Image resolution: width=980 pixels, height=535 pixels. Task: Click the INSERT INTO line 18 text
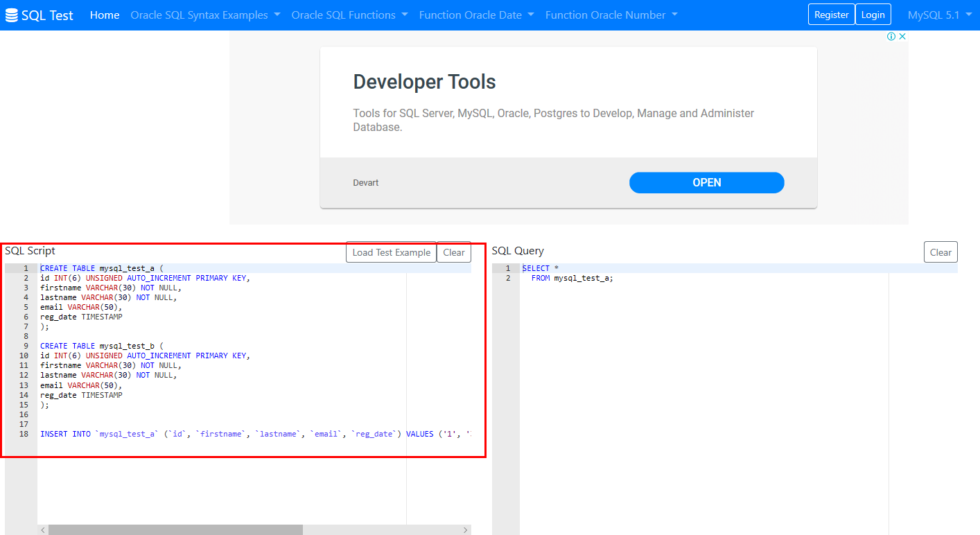point(256,434)
